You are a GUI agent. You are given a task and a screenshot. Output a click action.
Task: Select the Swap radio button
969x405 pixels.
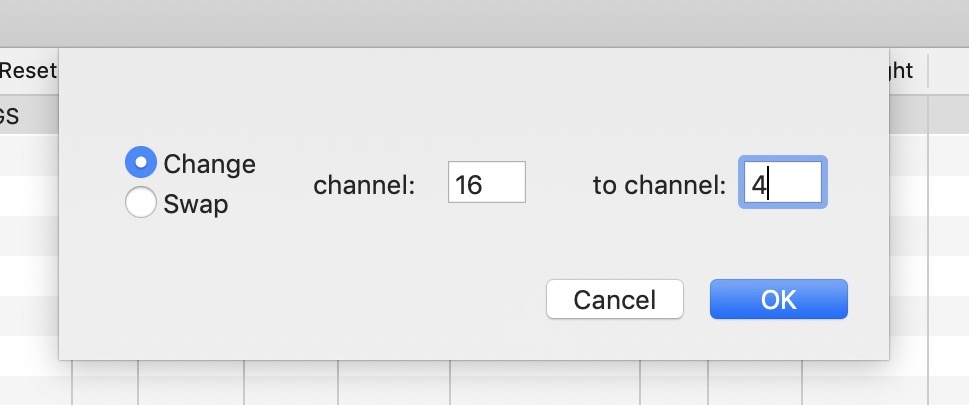click(x=141, y=203)
